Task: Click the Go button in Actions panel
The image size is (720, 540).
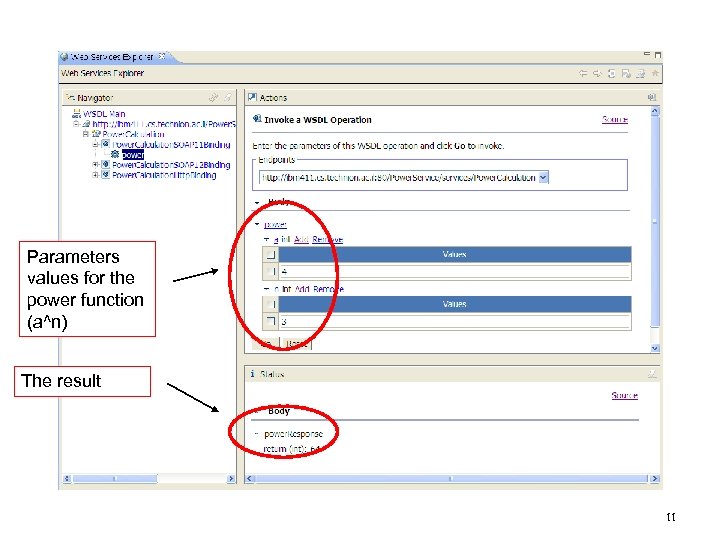Action: [265, 343]
